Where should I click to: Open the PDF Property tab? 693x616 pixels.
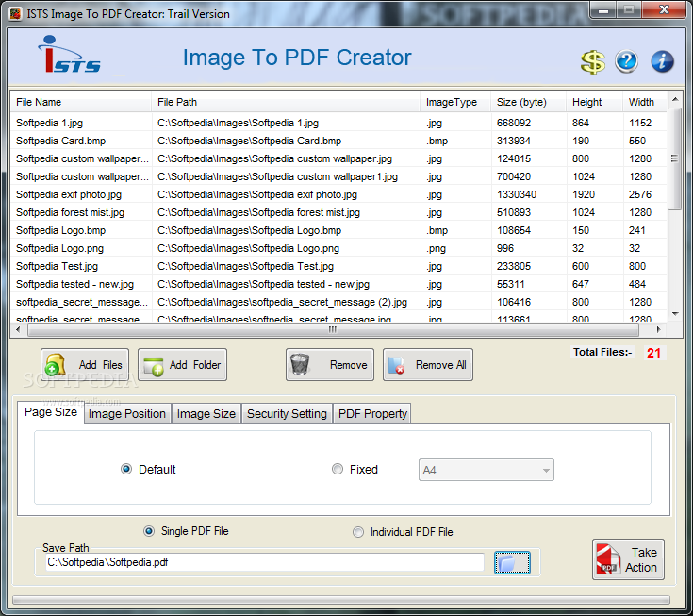[372, 414]
